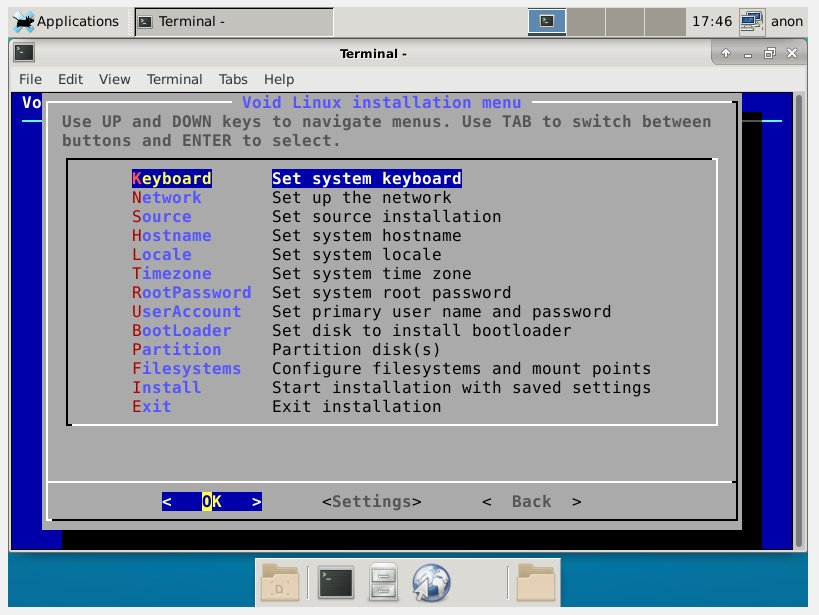Select the UserAccount installer entry

[186, 311]
